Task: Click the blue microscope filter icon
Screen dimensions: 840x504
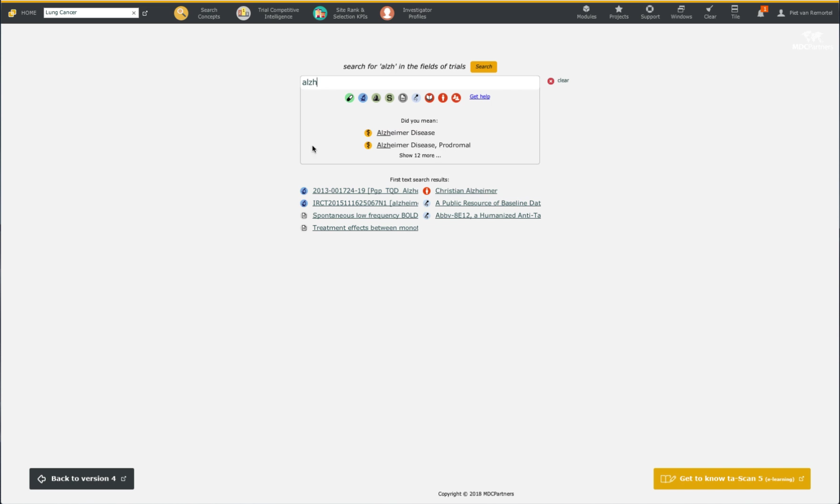Action: click(x=362, y=98)
